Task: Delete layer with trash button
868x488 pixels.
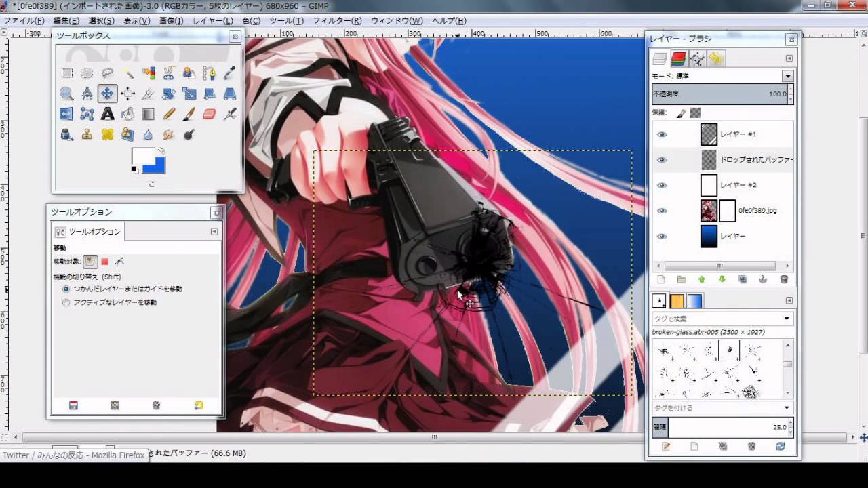Action: click(784, 279)
